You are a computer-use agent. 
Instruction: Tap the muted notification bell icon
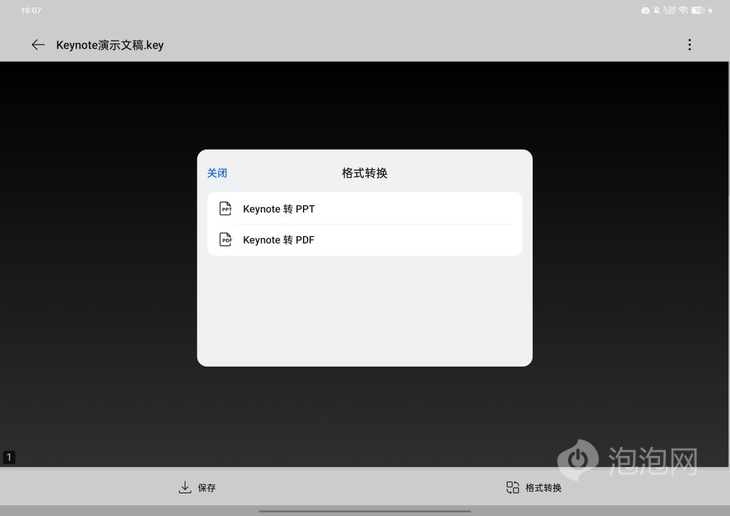point(657,10)
